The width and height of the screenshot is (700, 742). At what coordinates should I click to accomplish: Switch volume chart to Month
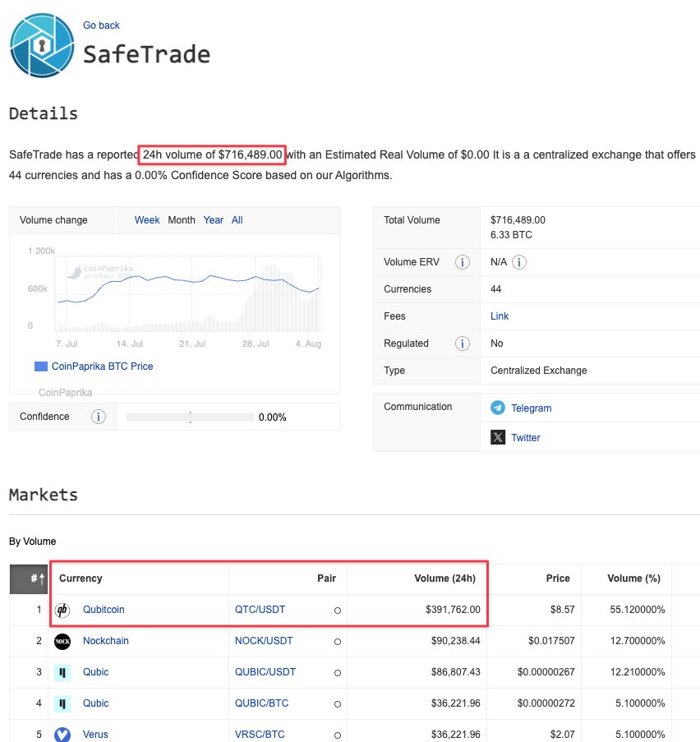point(182,220)
